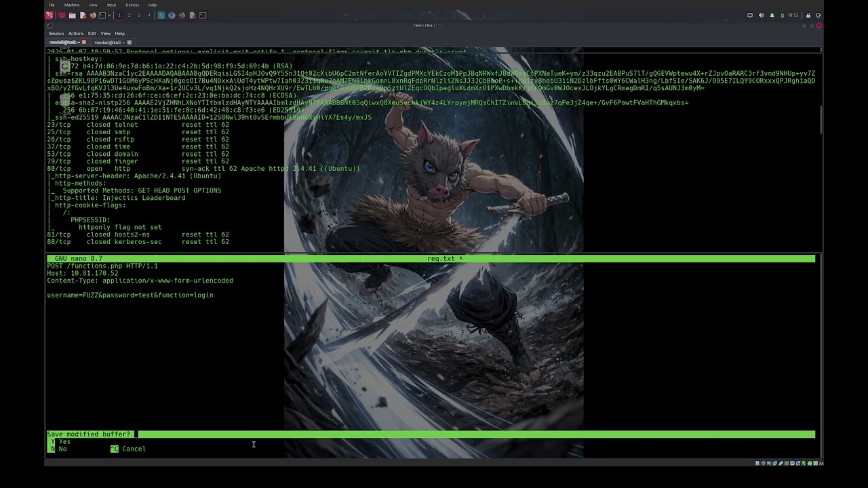Switch to workspace 4

[x=149, y=15]
